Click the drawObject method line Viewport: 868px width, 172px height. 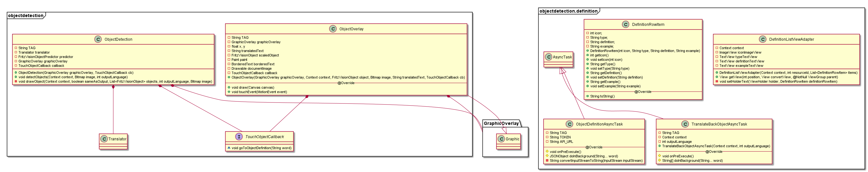pos(115,82)
